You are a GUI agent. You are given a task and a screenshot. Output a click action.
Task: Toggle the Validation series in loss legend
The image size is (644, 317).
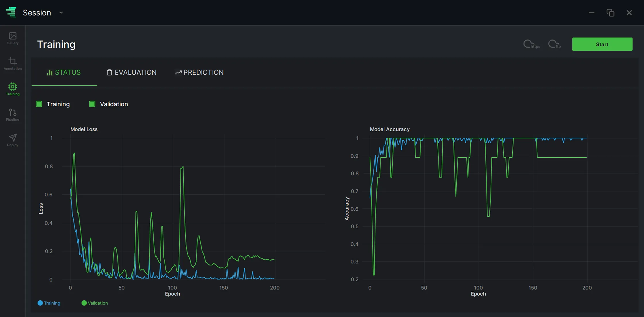95,303
